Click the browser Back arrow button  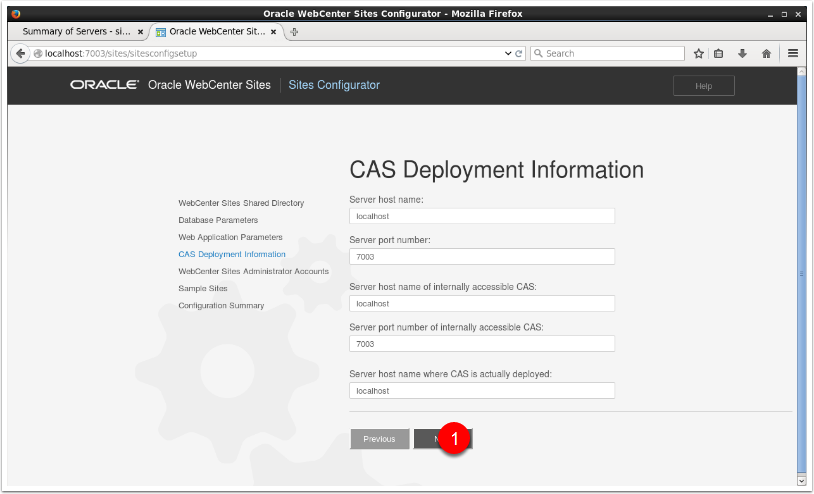coord(20,53)
